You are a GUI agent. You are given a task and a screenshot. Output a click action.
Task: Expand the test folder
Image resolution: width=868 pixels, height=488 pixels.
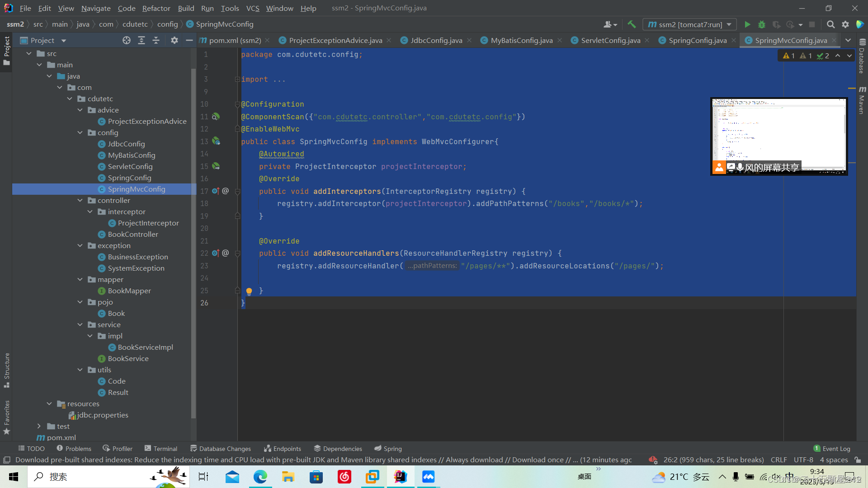(39, 426)
